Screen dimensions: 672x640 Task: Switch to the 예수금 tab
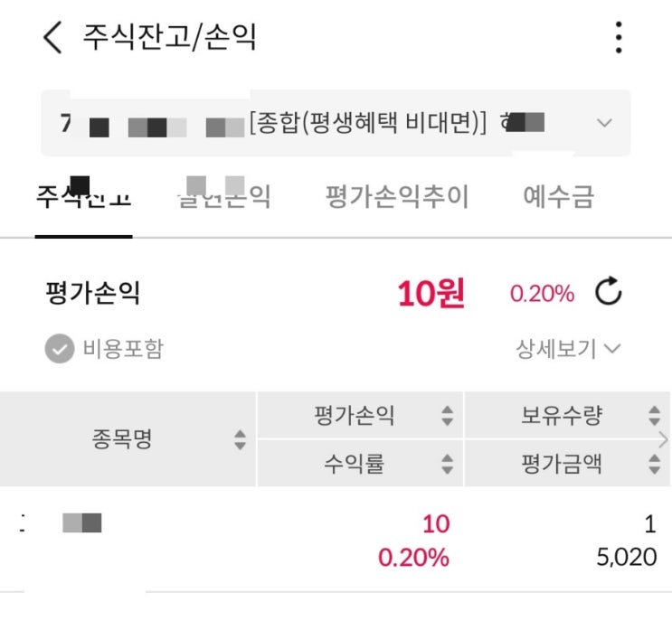coord(558,198)
